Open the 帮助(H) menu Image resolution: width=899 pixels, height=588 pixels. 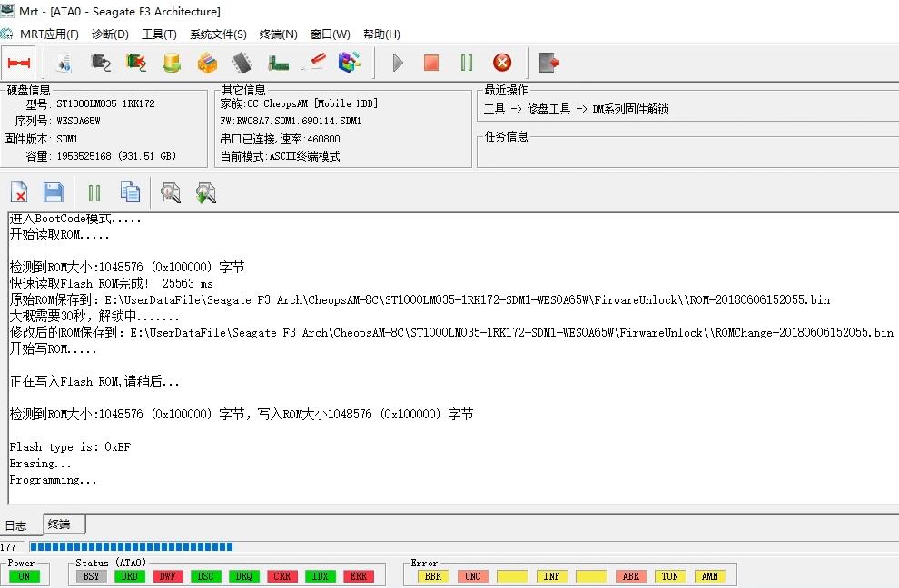tap(381, 34)
